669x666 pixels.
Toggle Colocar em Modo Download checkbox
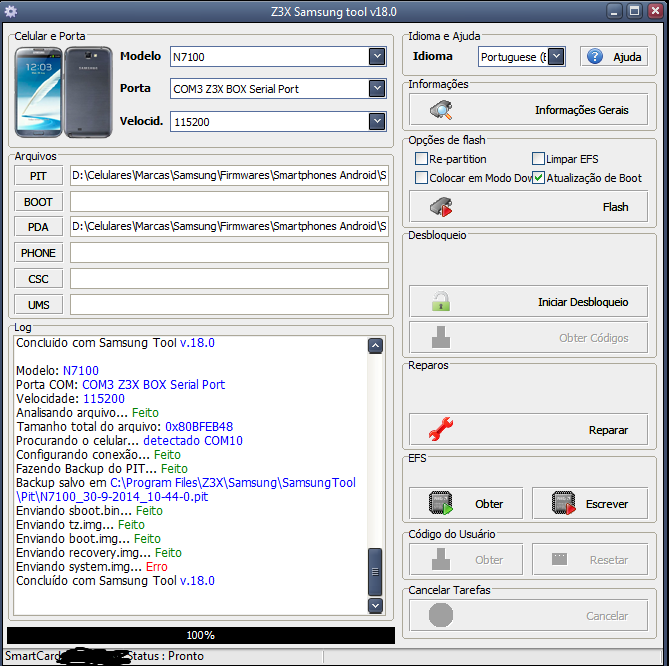pos(421,177)
